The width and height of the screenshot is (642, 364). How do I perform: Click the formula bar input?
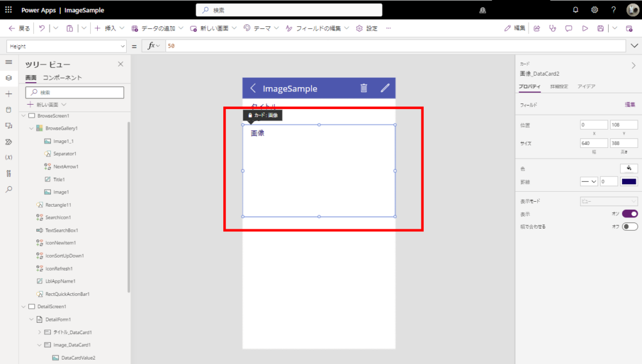point(396,46)
